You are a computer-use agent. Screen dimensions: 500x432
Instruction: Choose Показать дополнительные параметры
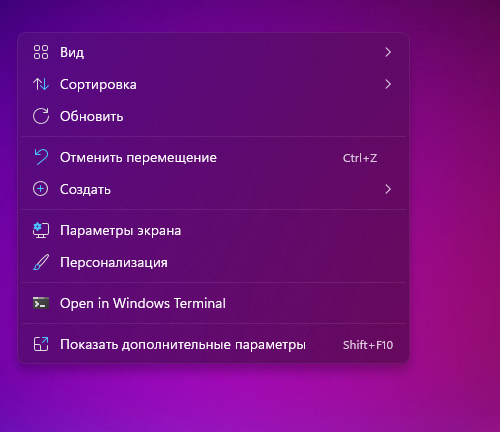[213, 344]
